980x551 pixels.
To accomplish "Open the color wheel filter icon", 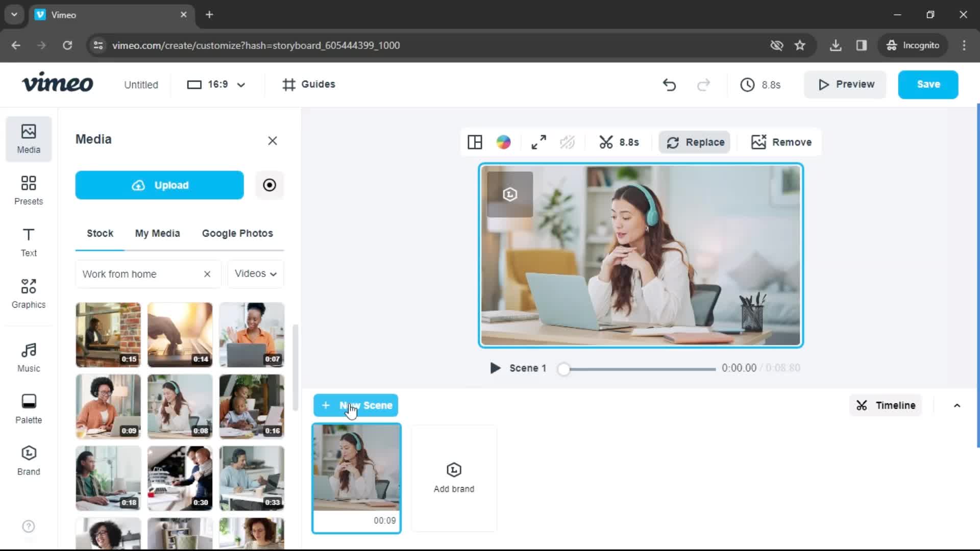I will point(503,142).
